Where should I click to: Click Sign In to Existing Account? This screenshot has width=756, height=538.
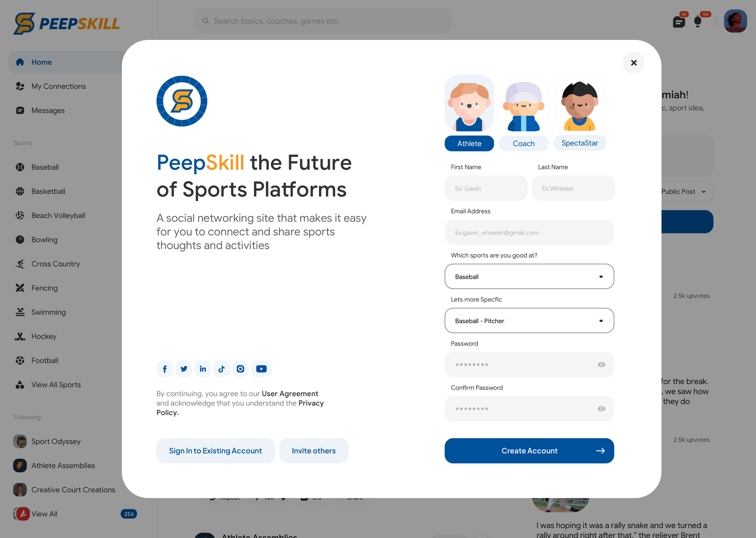(x=215, y=451)
